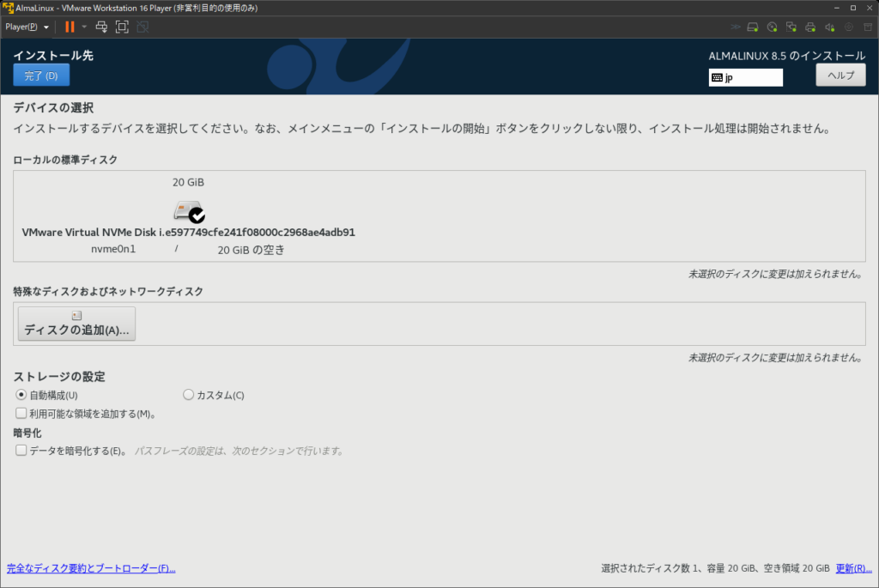Screen dimensions: 879x588
Task: Maximize the VMware Player window
Action: [853, 8]
